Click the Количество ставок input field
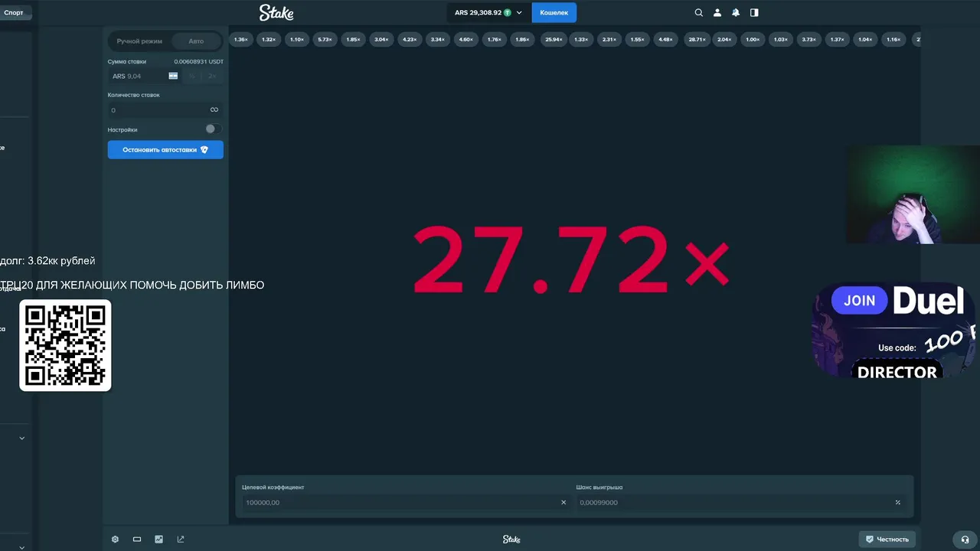 tap(165, 109)
